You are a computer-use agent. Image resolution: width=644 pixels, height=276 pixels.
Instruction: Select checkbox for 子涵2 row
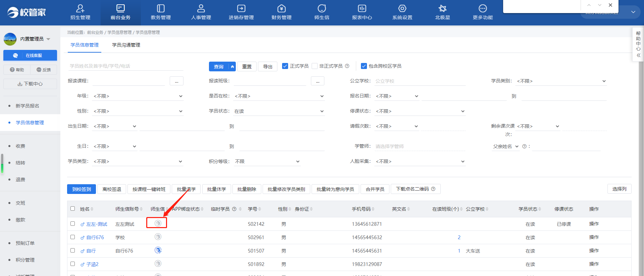[73, 264]
